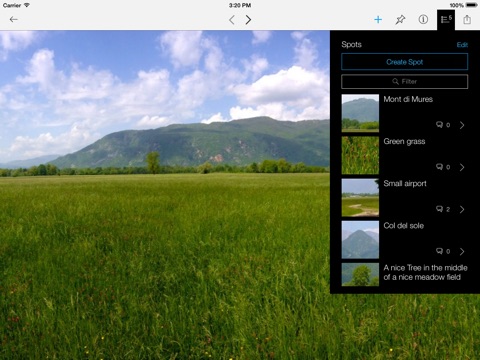
Task: Show the next photo with right chevron
Action: tap(248, 20)
